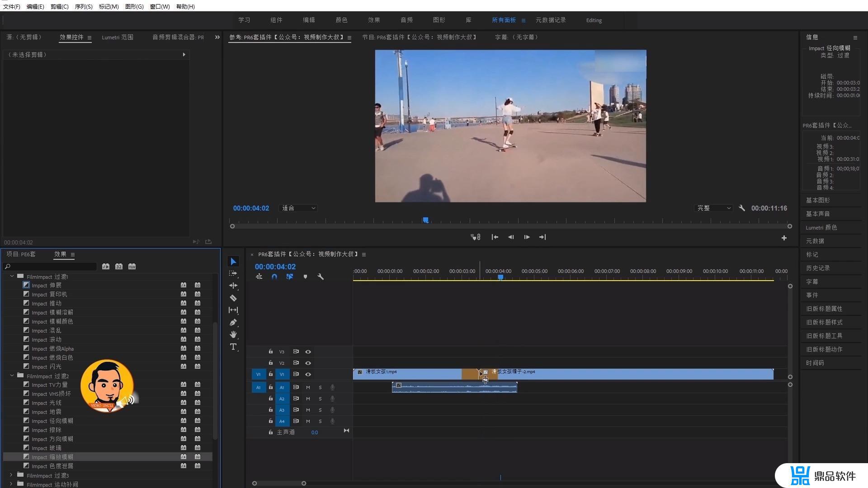Screen dimensions: 868x488
Task: Collapse the FilmImpact 过渡2 folder
Action: click(x=12, y=375)
